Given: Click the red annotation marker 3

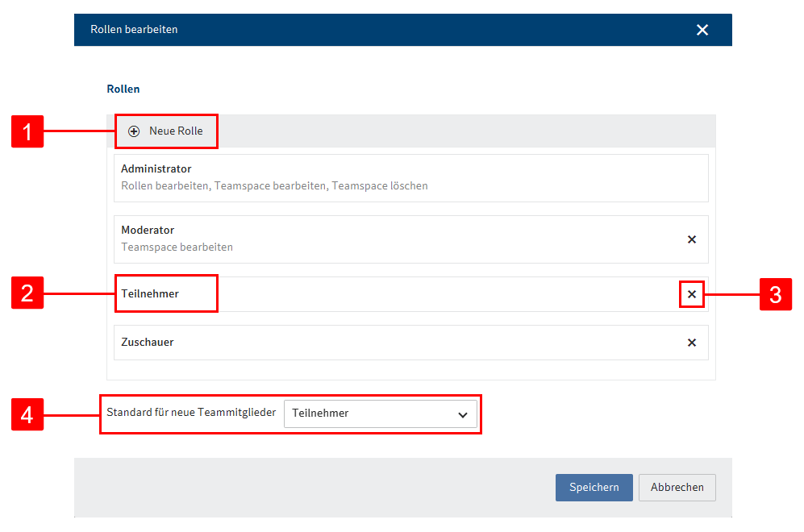Looking at the screenshot, I should (x=775, y=294).
